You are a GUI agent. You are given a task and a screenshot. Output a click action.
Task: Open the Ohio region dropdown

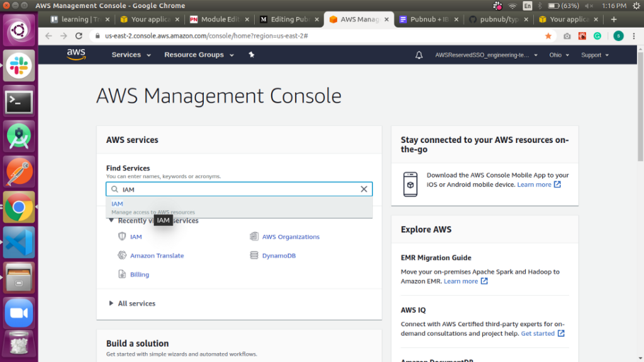pos(559,55)
